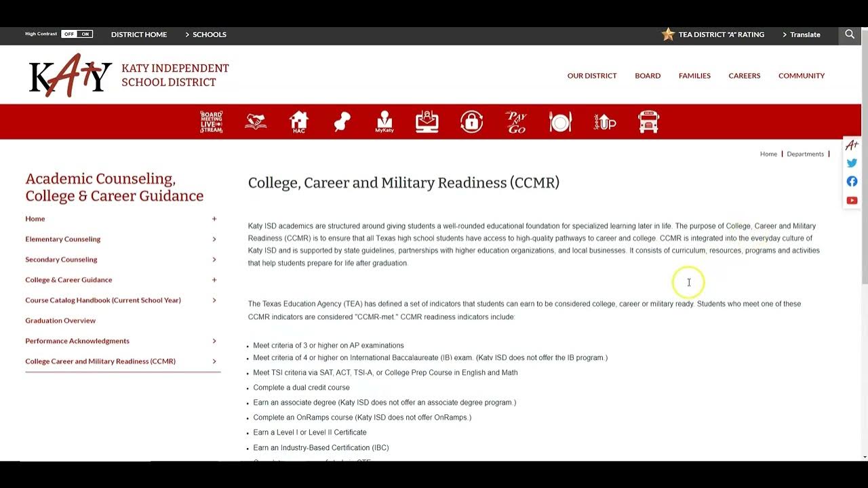Screen dimensions: 868x488
Task: Expand Elementary Counseling chevron
Action: (x=214, y=239)
